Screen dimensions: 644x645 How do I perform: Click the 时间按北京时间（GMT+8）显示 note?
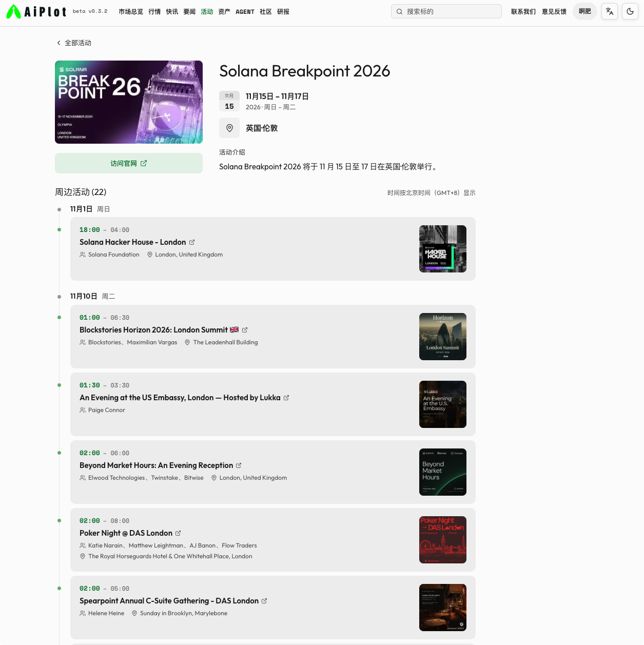(432, 193)
